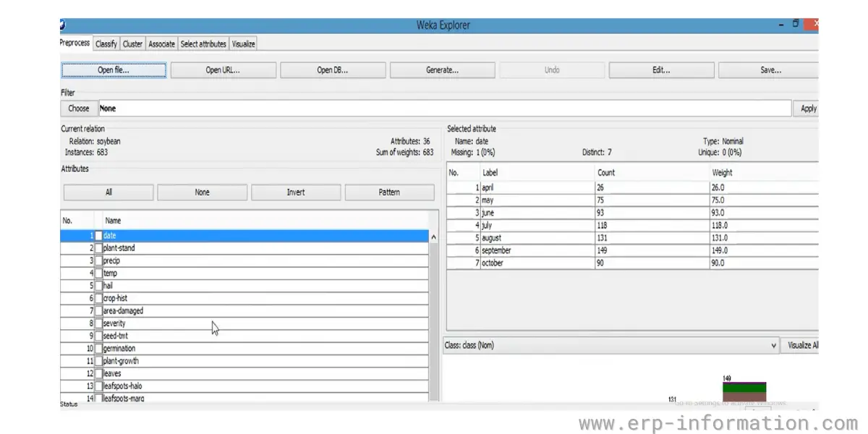Click the Edit... button
Viewport: 868px width, 434px height.
pyautogui.click(x=661, y=70)
